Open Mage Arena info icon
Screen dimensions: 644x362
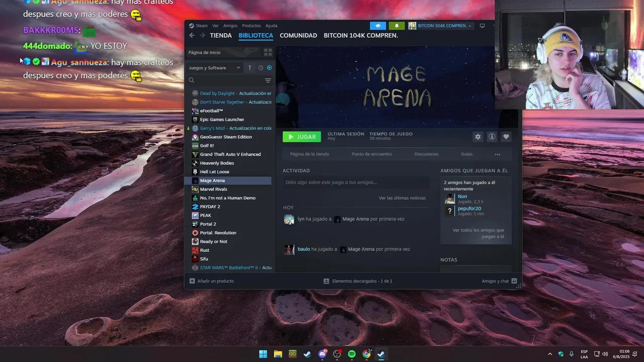point(492,137)
